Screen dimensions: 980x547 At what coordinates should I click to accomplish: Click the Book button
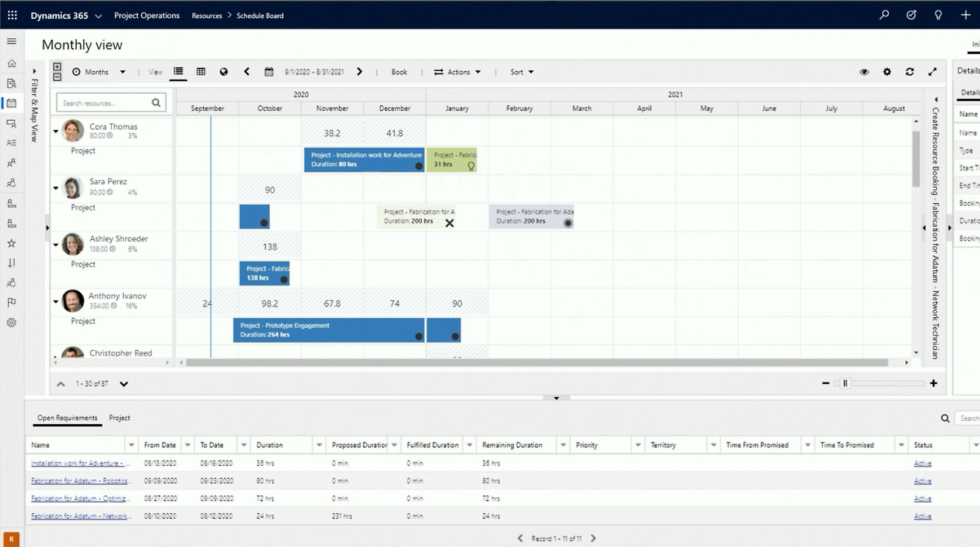pos(399,72)
